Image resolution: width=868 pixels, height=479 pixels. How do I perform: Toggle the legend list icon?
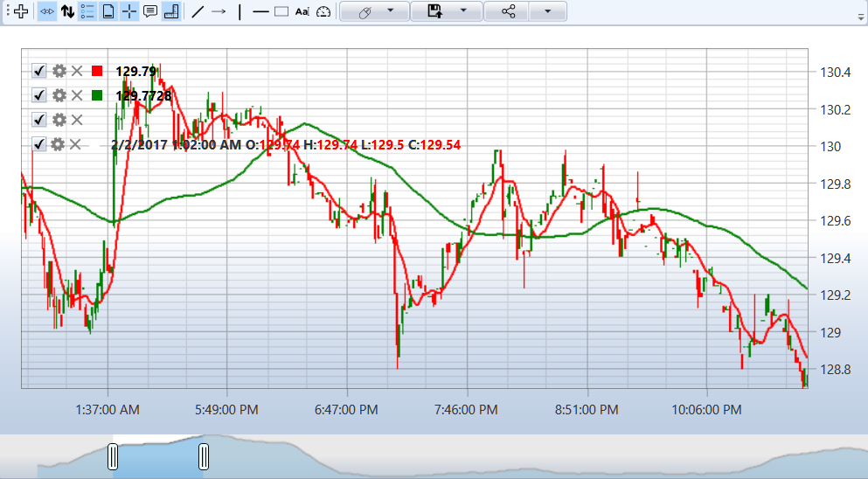tap(87, 11)
